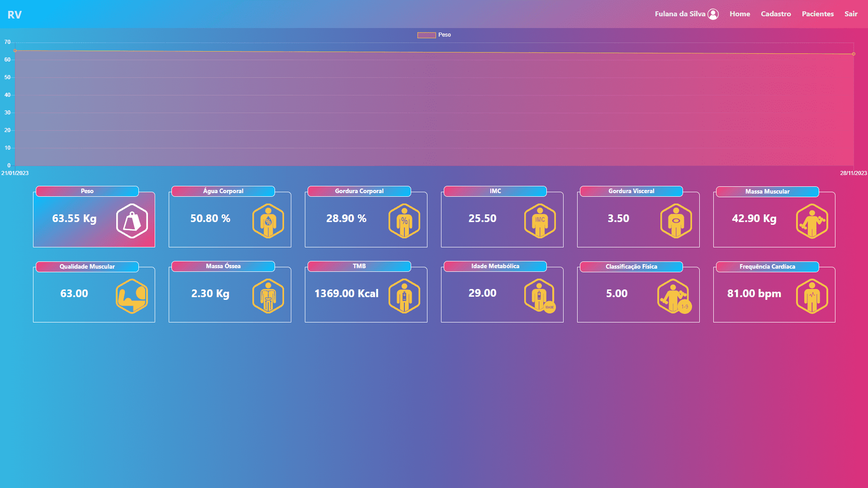
Task: Select the Gordura Corporal card header
Action: [x=359, y=191]
